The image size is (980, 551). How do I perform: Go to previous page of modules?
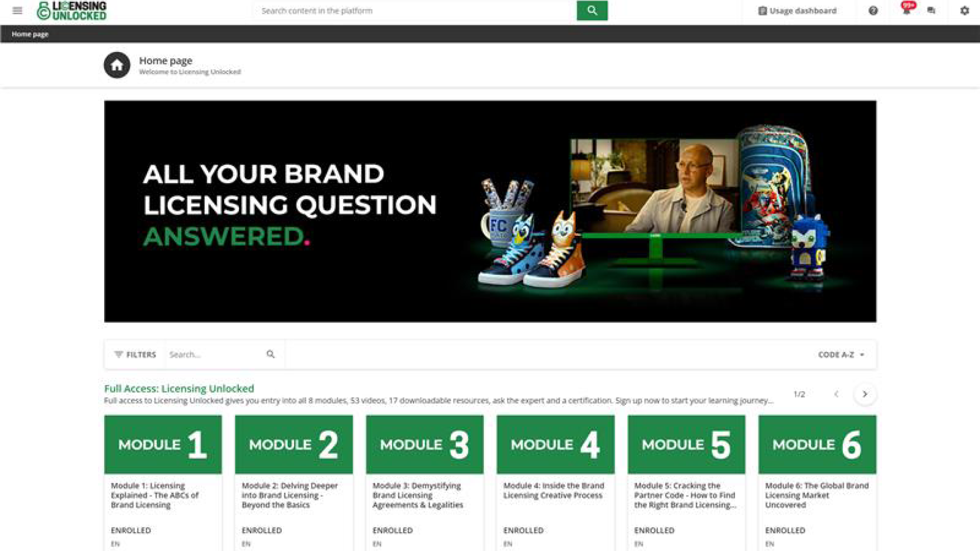(x=836, y=394)
